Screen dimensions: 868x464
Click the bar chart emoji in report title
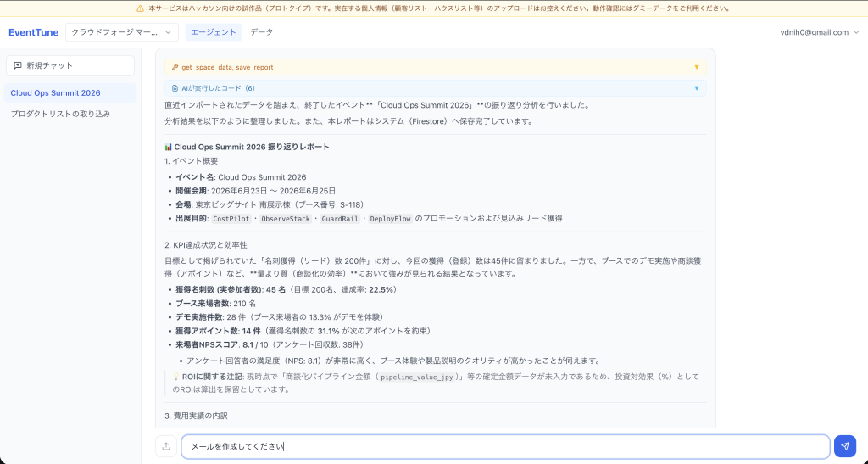click(x=169, y=147)
